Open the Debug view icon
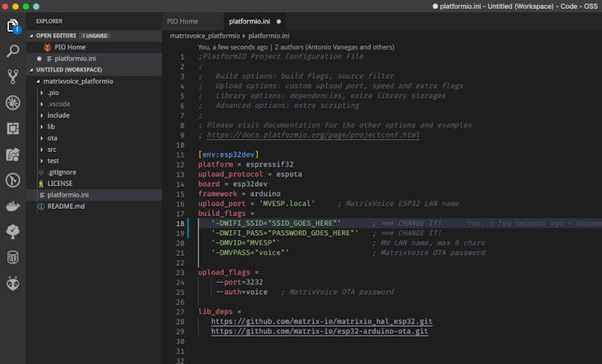 tap(13, 102)
